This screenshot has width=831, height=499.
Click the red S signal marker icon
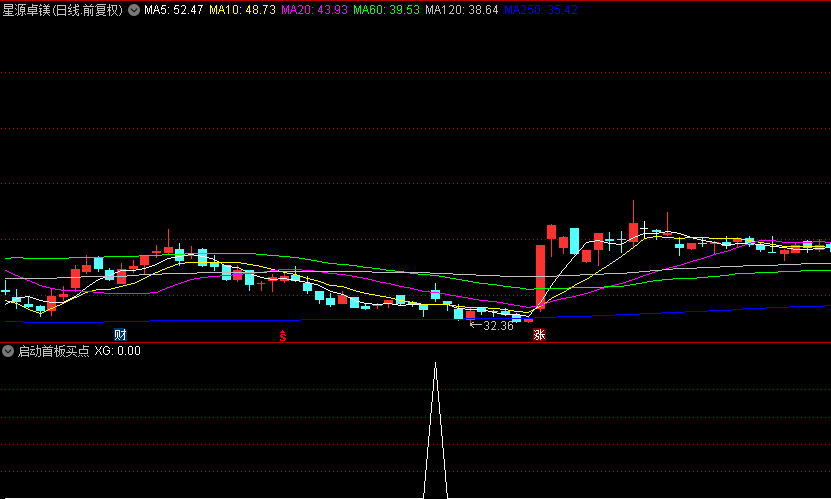[x=283, y=336]
